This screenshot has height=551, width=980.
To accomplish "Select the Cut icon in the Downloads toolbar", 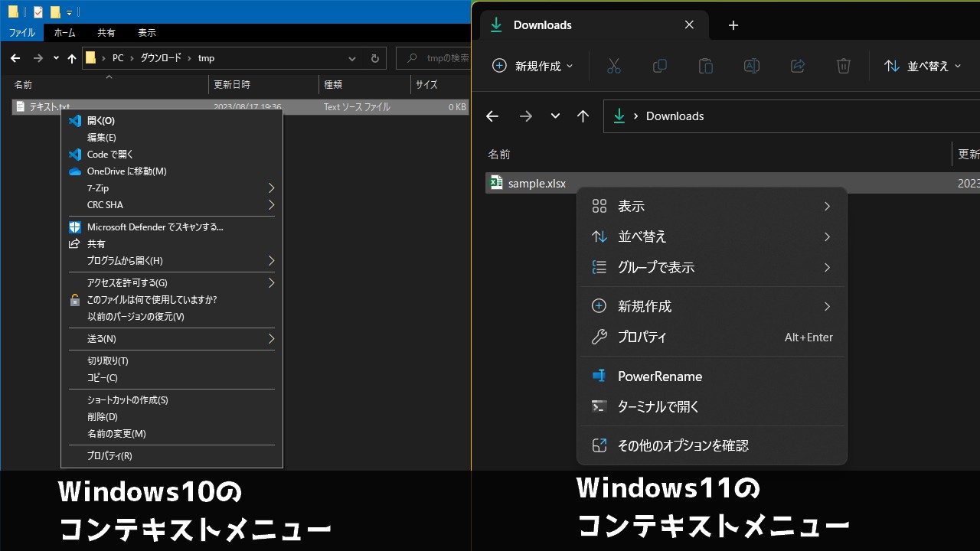I will pyautogui.click(x=613, y=66).
